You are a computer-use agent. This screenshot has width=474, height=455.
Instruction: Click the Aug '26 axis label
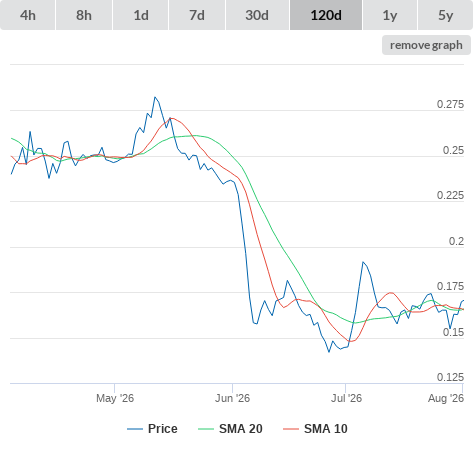coord(446,398)
